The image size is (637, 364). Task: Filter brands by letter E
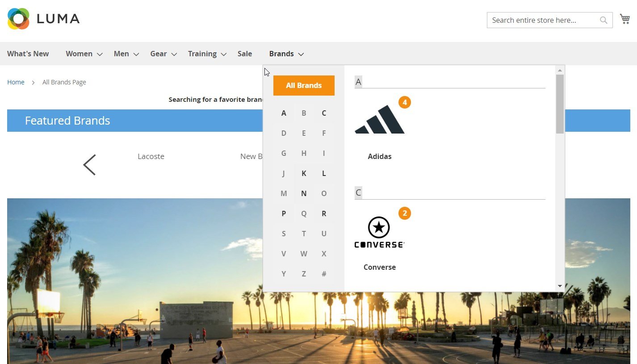coord(304,133)
